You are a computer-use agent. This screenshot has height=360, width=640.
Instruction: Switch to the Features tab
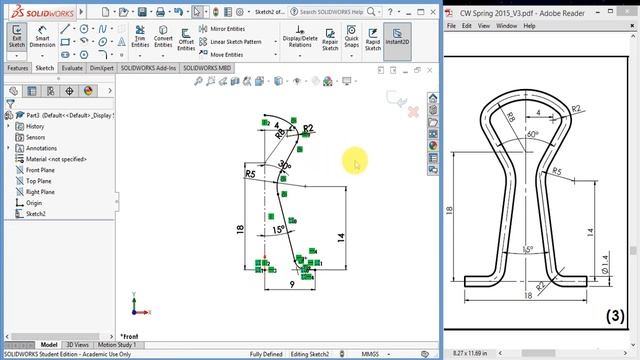coord(18,68)
